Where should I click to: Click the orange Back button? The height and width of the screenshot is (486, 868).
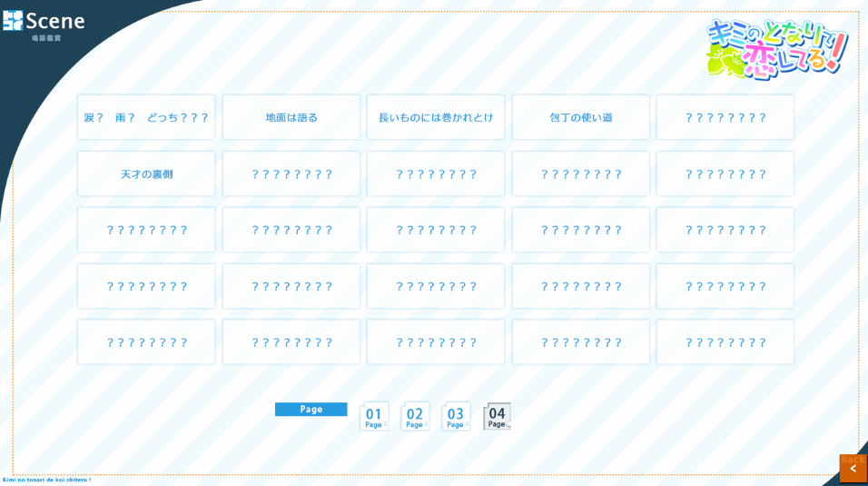click(x=853, y=468)
